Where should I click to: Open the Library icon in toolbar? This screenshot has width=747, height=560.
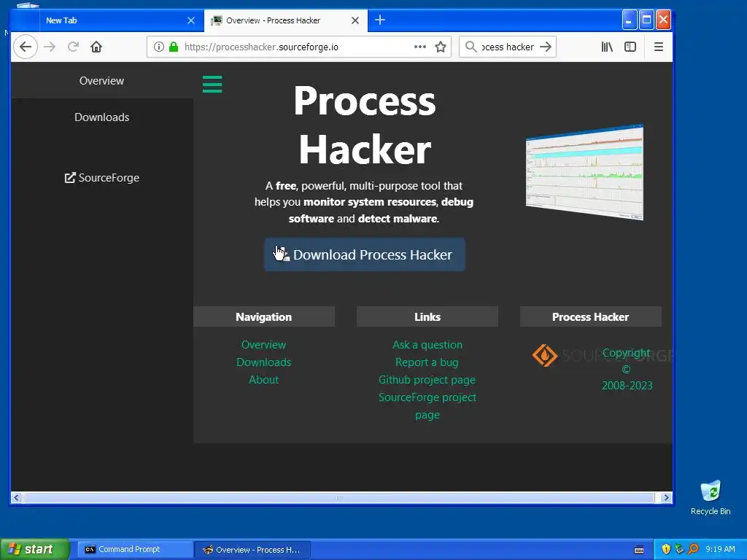coord(607,47)
